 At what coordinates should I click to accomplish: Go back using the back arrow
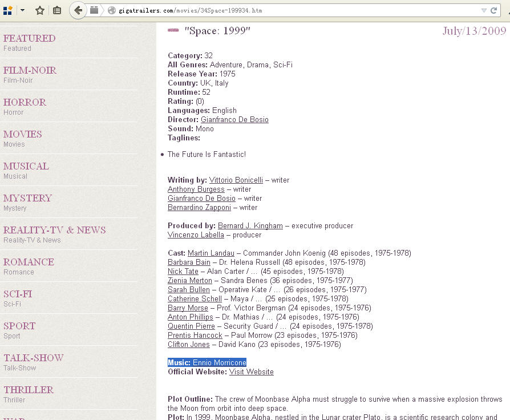(78, 10)
